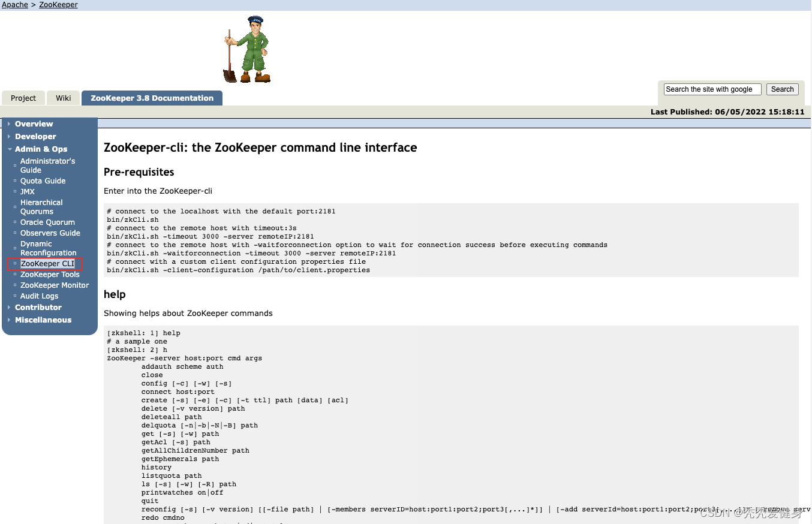This screenshot has width=812, height=524.
Task: Click the 'getEphemerals path' line
Action: (x=181, y=459)
